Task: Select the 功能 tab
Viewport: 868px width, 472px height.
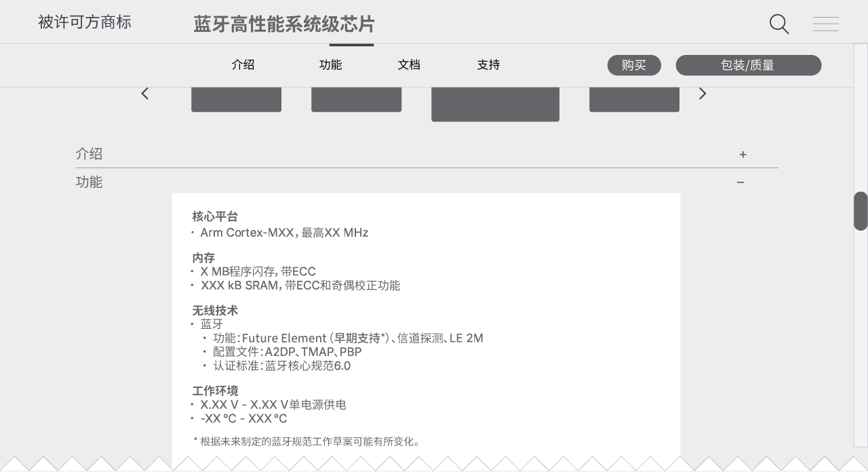Action: pos(330,65)
